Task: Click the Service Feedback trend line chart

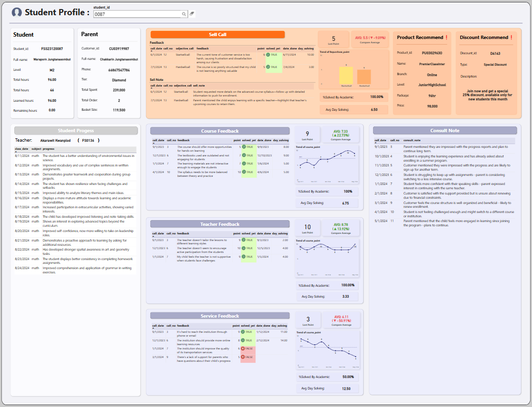Action: pyautogui.click(x=328, y=350)
